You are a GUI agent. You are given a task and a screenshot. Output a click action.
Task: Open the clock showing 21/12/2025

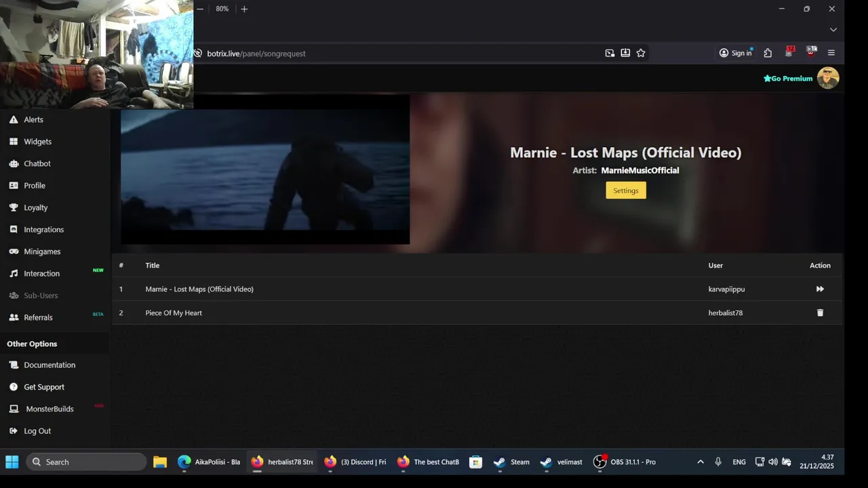point(816,462)
